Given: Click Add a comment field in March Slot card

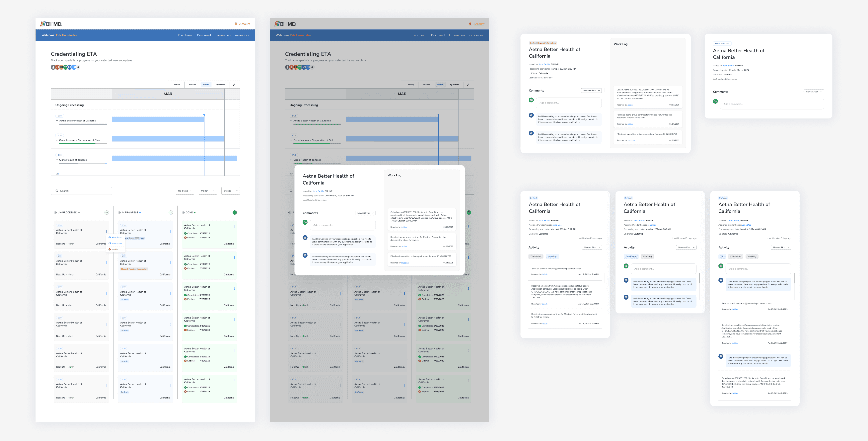Looking at the screenshot, I should tap(772, 104).
